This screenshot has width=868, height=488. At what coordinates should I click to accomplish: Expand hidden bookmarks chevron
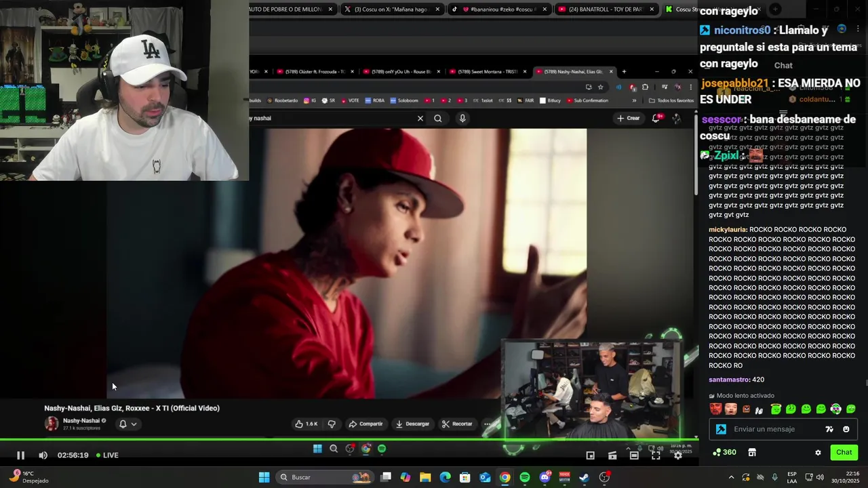tap(634, 100)
